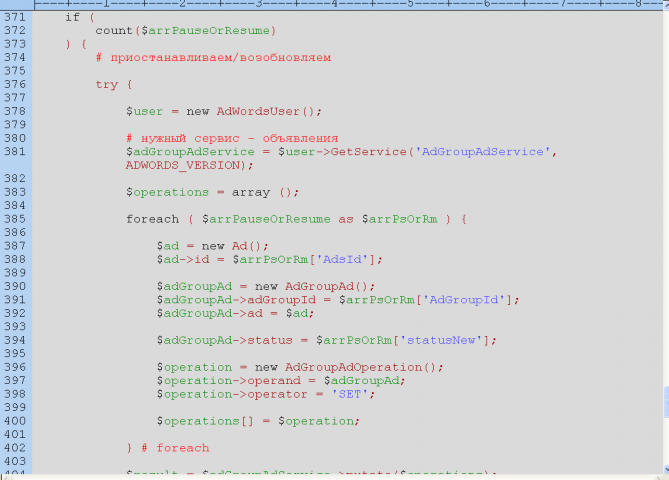The image size is (669, 480).
Task: Click "$operations" on line 383
Action: tap(167, 192)
